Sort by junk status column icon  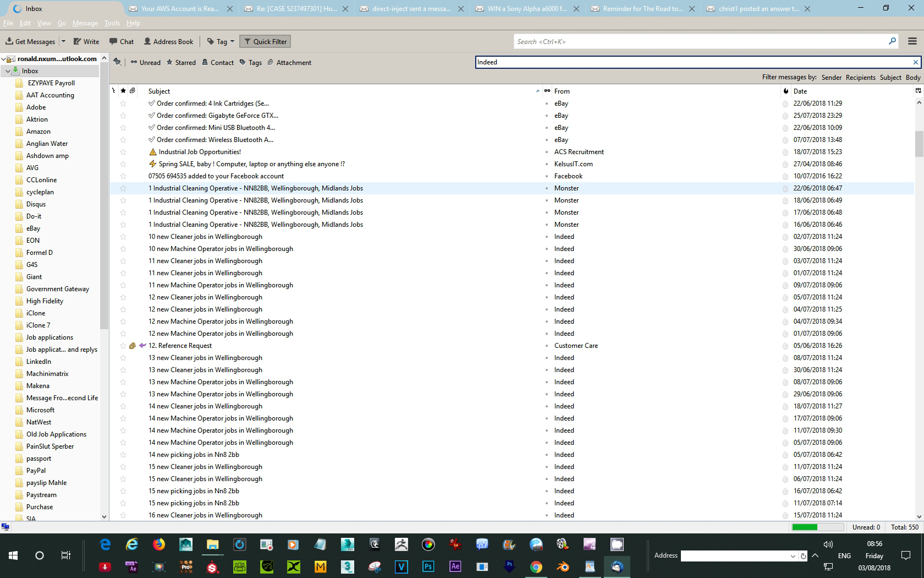[786, 91]
